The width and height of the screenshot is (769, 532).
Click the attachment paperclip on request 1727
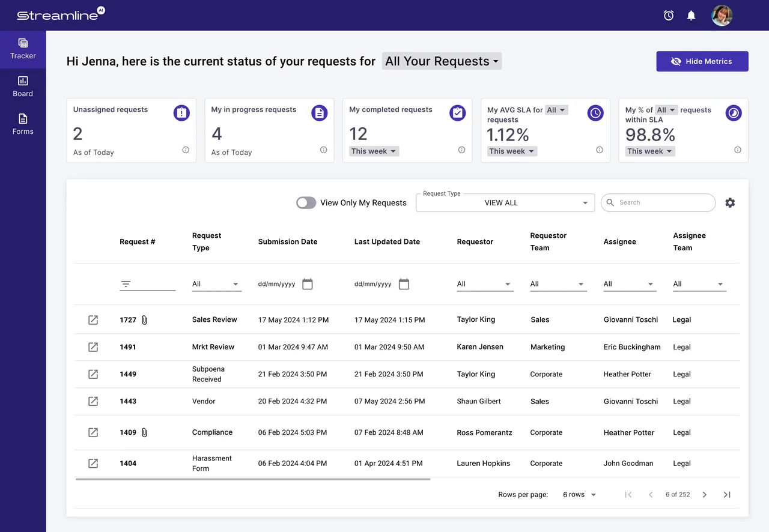[x=145, y=320]
